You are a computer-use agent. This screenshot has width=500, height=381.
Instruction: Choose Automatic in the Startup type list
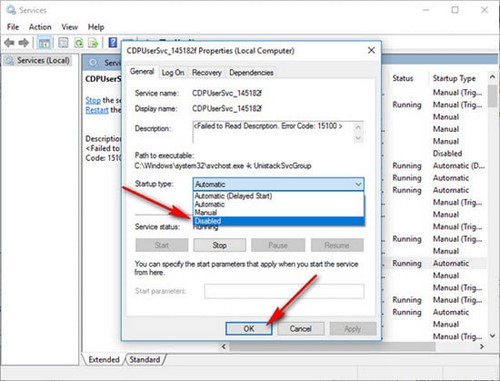pyautogui.click(x=279, y=204)
